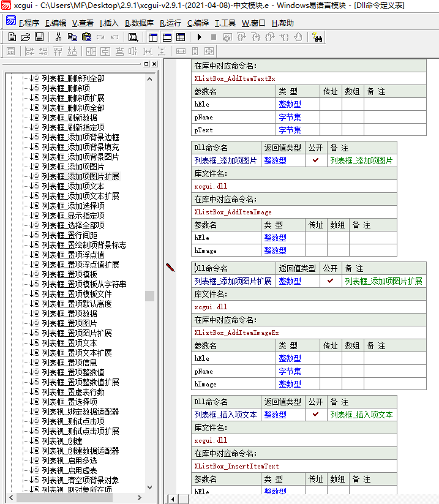The width and height of the screenshot is (439, 504).
Task: Click the Paste clipboard icon
Action: [86, 37]
